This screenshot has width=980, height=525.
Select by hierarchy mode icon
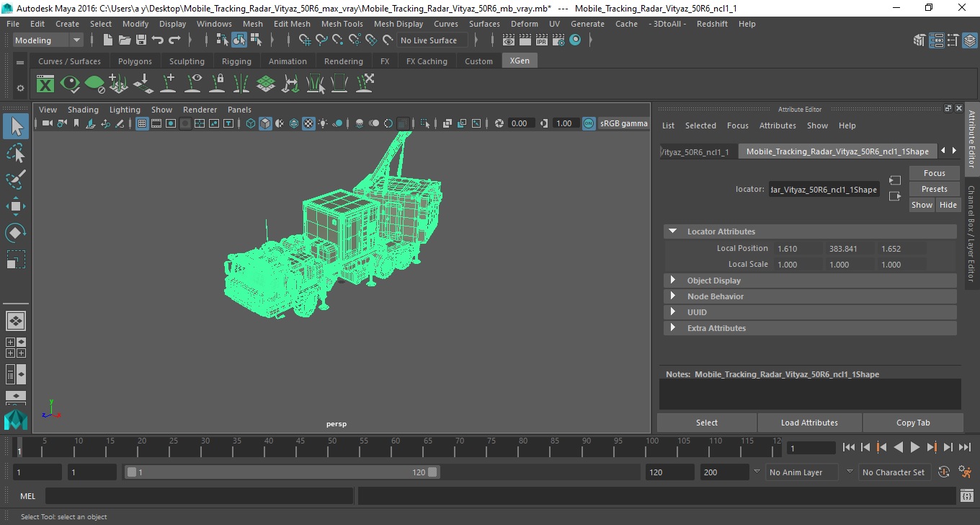point(223,40)
